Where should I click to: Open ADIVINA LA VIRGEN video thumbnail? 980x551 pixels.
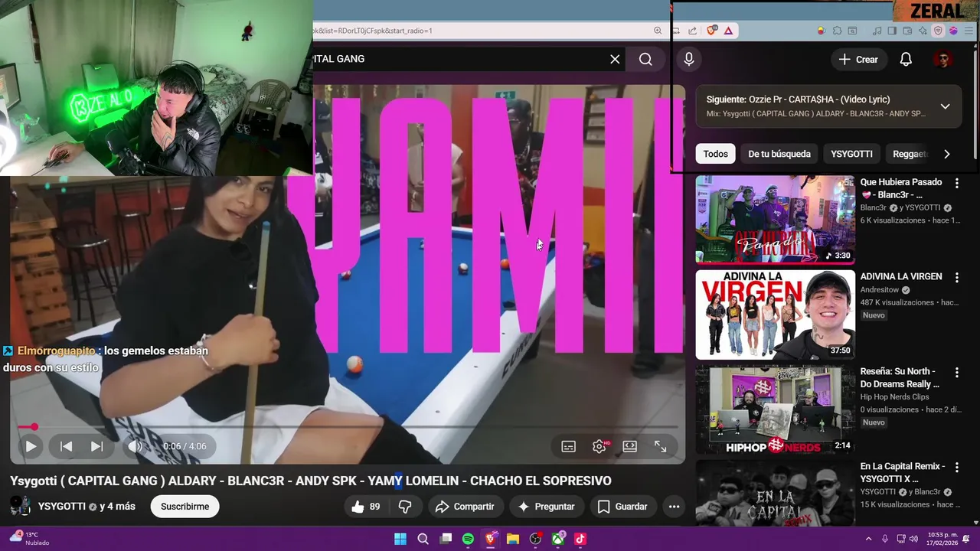pos(775,315)
